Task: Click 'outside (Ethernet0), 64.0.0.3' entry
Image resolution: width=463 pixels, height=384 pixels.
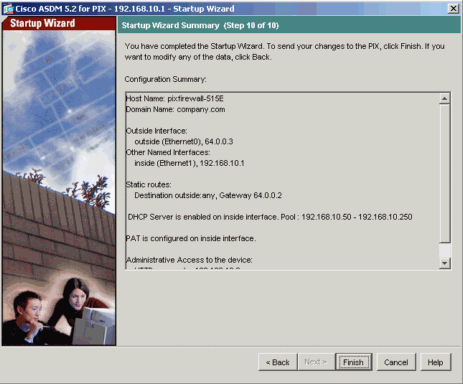Action: (x=184, y=142)
